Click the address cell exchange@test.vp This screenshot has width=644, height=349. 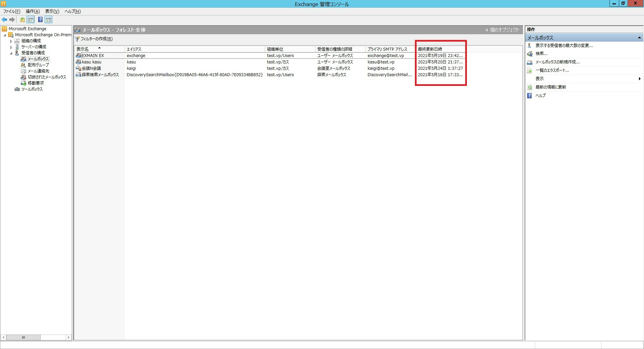tap(386, 56)
